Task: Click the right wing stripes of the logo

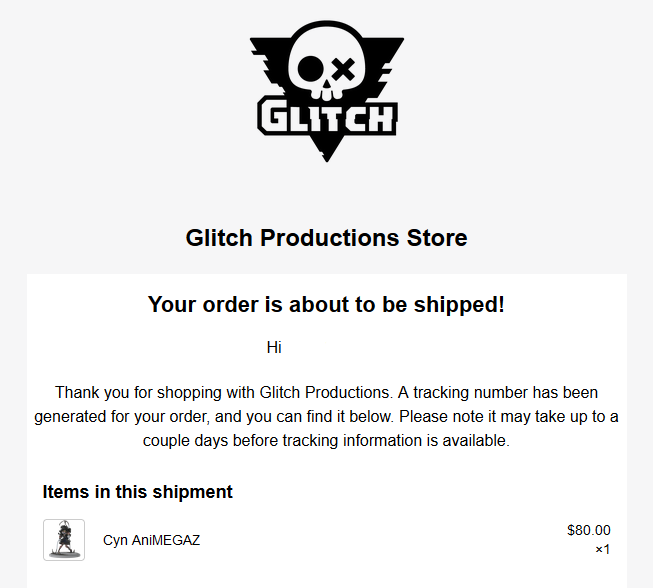Action: (x=384, y=70)
